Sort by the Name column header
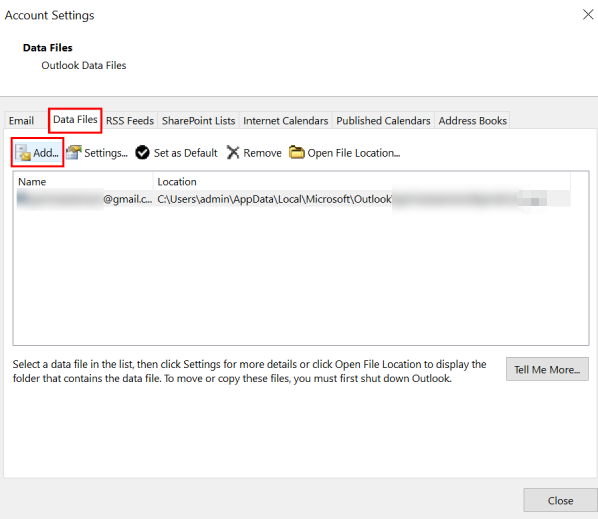This screenshot has height=519, width=598. pos(83,182)
